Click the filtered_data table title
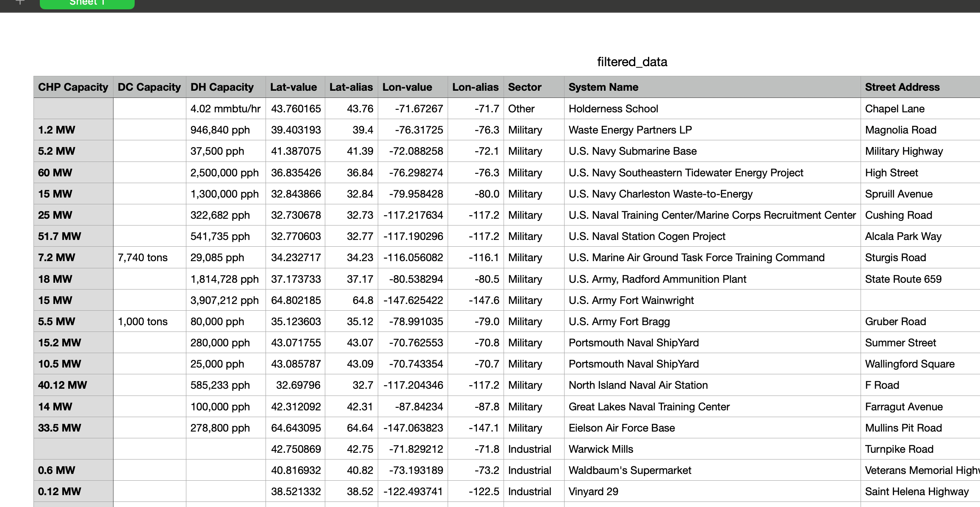Screen dimensions: 980x507 point(631,62)
